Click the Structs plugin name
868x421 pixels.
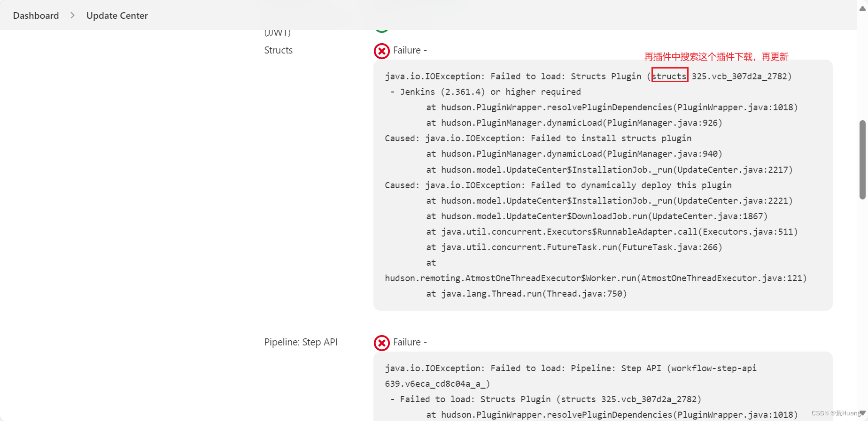pos(279,50)
